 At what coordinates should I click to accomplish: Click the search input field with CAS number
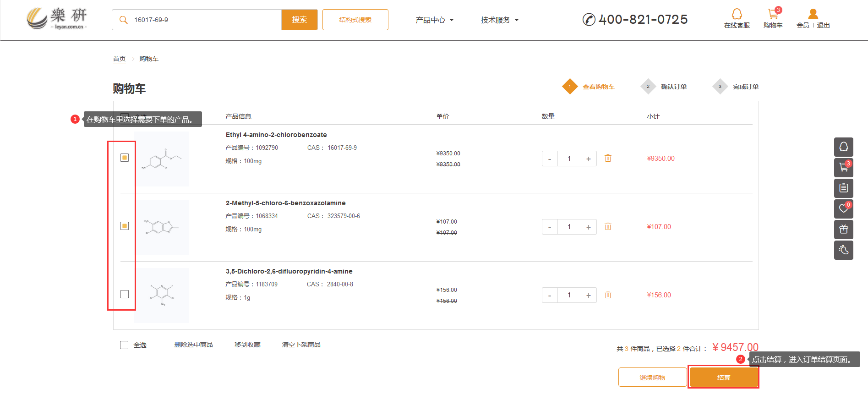click(x=202, y=20)
